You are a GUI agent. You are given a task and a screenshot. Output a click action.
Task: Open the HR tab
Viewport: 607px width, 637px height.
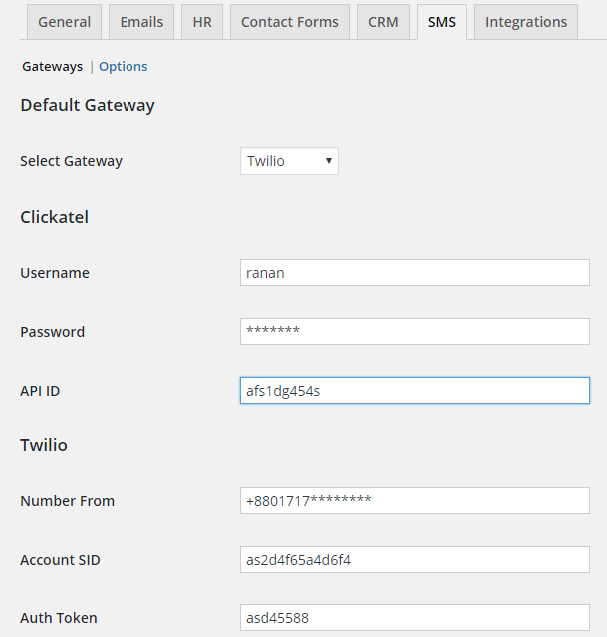(202, 22)
